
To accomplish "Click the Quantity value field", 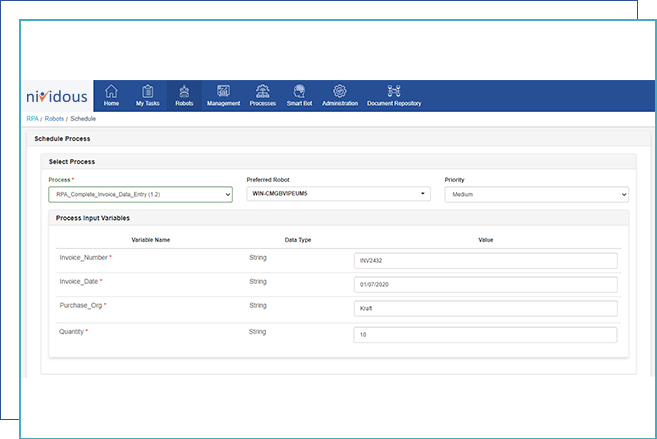I will (x=485, y=335).
